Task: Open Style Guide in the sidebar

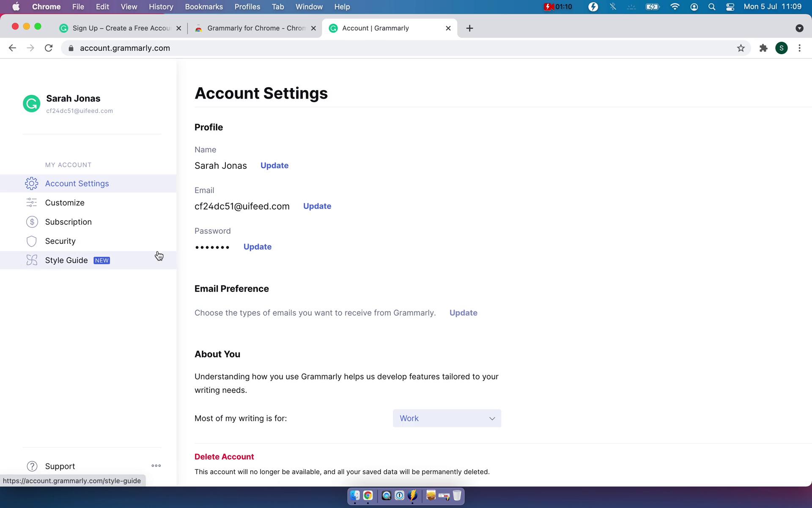Action: (x=88, y=260)
